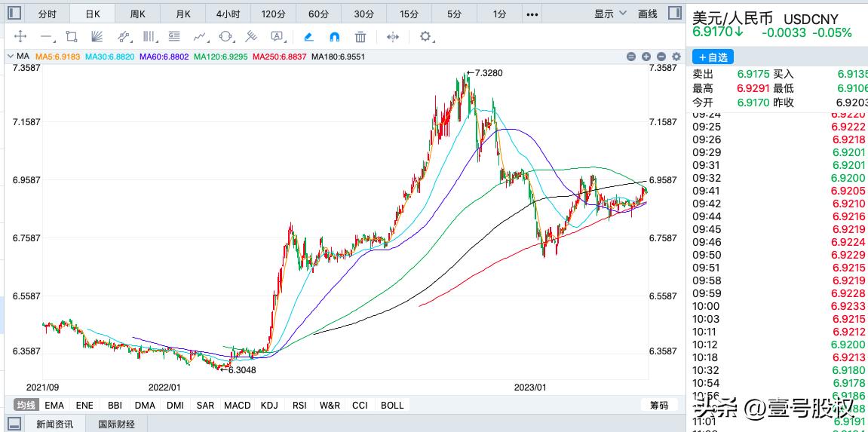Viewport: 868px width, 432px height.
Task: Switch to the 周K weekly timeframe
Action: [137, 14]
